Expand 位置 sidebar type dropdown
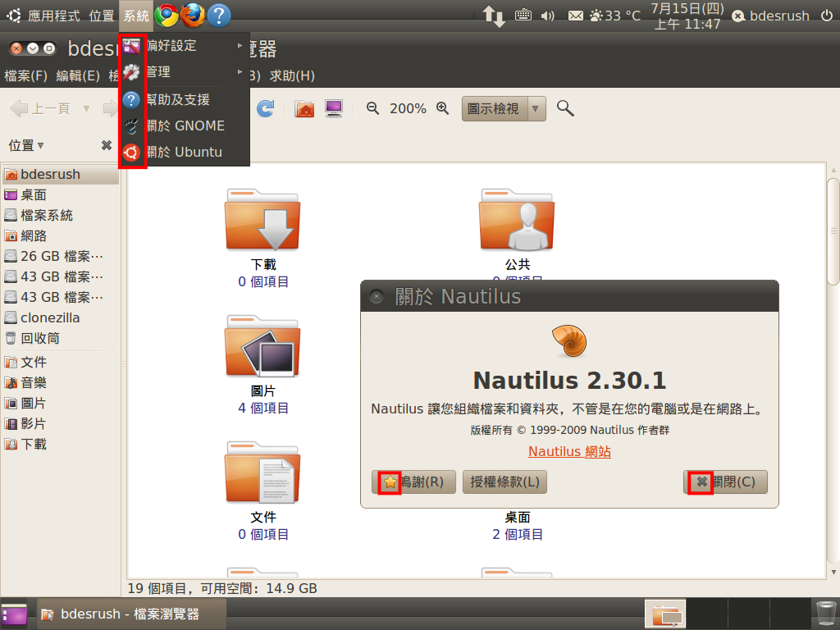This screenshot has height=630, width=840. (26, 145)
